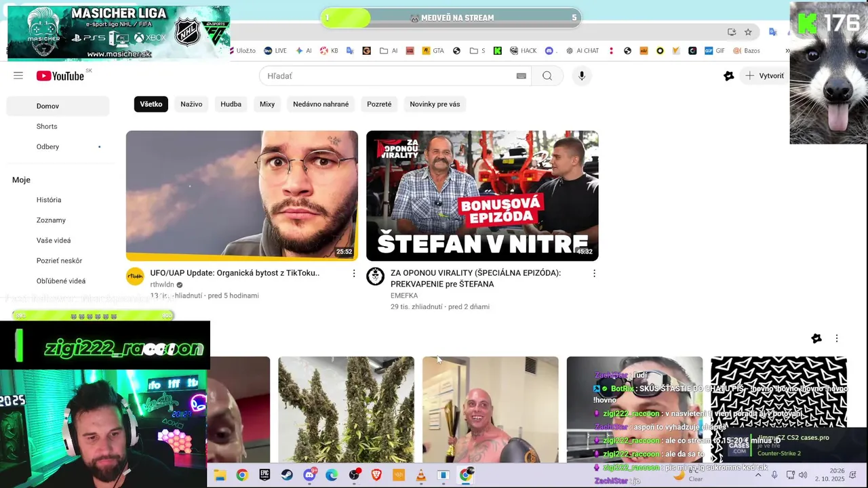Bookmark this page with the star icon
Viewport: 868px width, 488px height.
click(x=748, y=32)
